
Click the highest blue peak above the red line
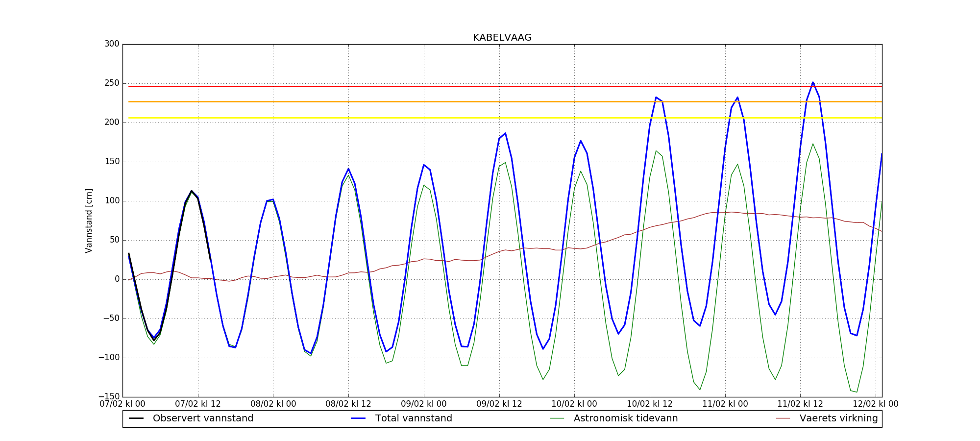click(813, 83)
